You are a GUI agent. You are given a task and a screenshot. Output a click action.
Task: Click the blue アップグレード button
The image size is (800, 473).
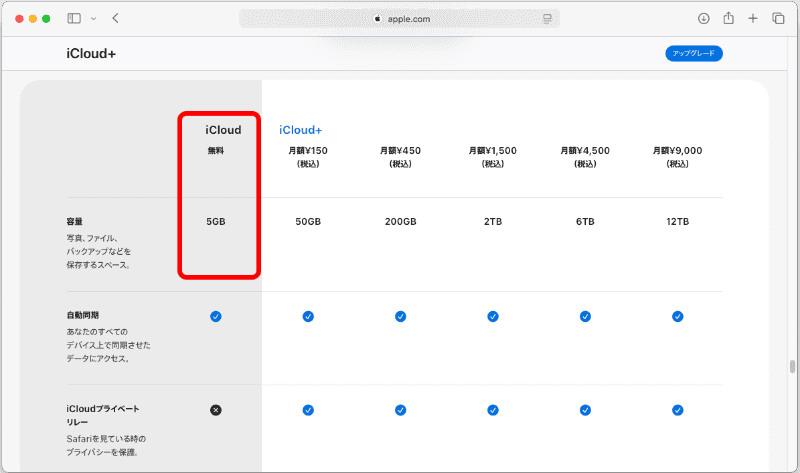coord(694,53)
